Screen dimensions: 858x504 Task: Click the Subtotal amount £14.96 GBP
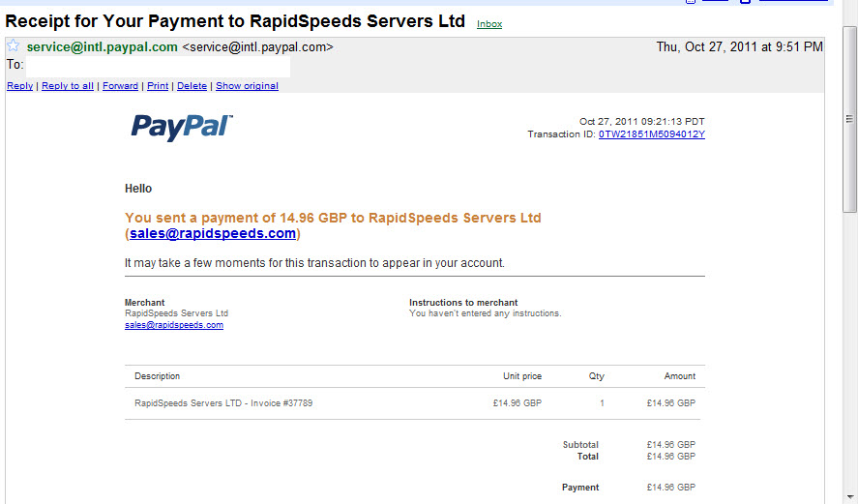tap(671, 445)
